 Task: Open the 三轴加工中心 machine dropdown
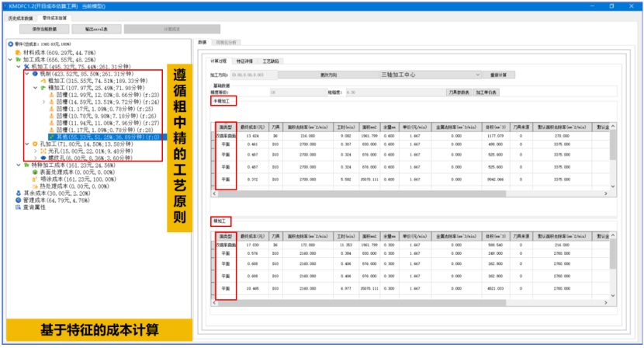(x=480, y=75)
